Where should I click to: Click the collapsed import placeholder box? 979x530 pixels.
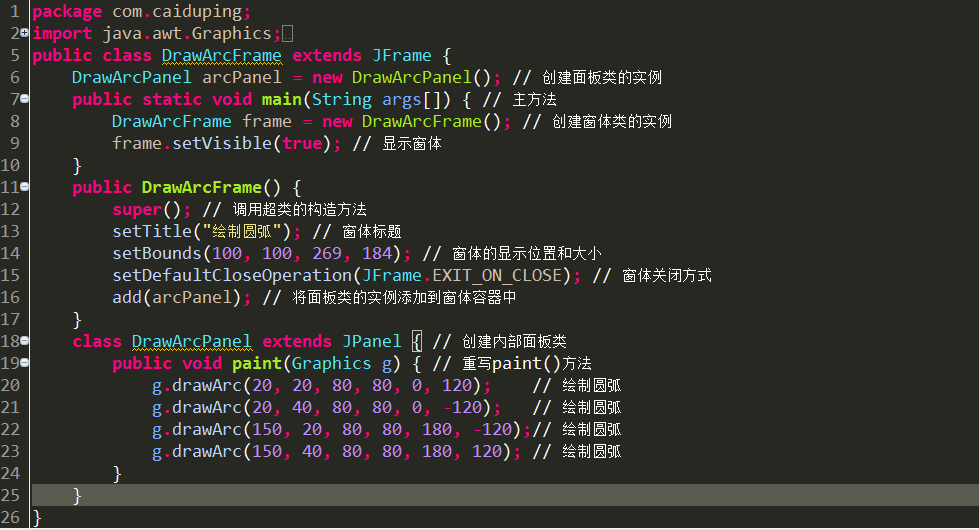pos(287,34)
